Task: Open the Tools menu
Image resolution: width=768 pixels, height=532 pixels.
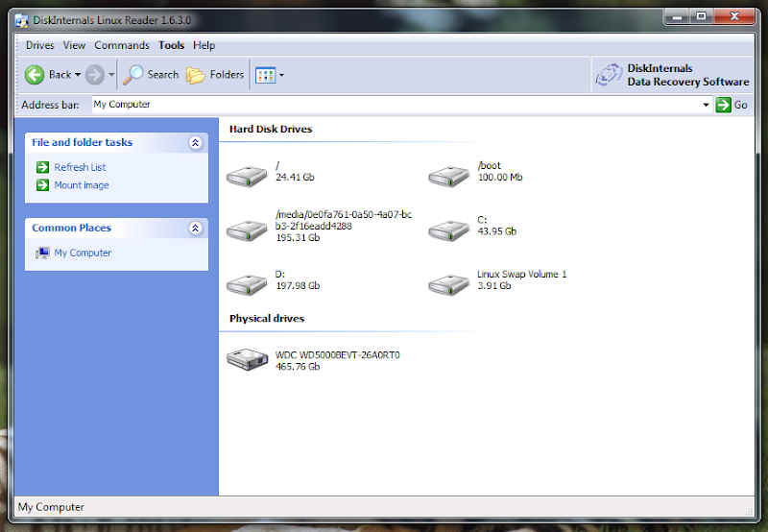Action: tap(172, 45)
